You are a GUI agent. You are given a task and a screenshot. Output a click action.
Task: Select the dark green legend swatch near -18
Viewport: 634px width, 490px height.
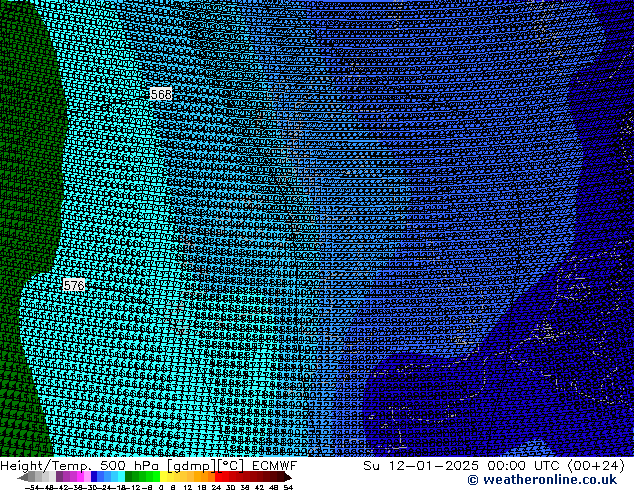tap(128, 476)
